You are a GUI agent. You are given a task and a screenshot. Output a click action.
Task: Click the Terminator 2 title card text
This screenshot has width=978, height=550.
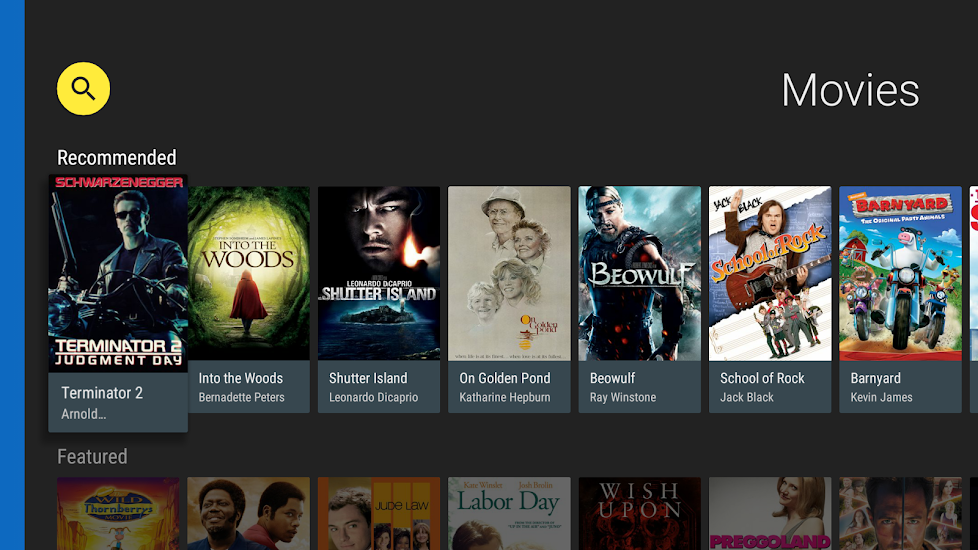coord(102,393)
